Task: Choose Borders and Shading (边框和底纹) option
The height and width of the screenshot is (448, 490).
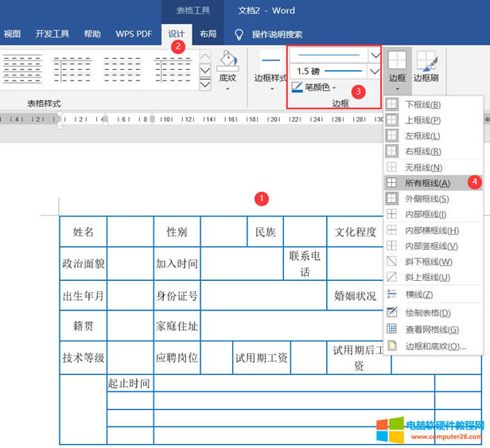Action: pos(435,346)
